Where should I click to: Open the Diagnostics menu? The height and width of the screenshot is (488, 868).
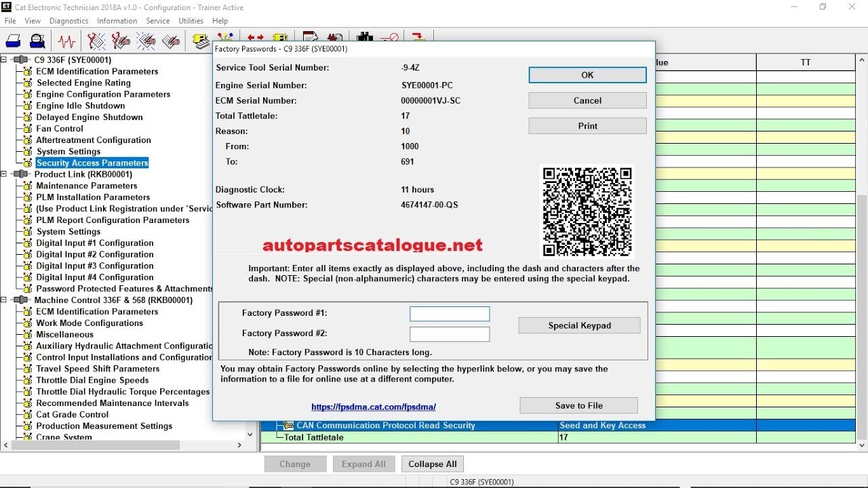(x=68, y=21)
